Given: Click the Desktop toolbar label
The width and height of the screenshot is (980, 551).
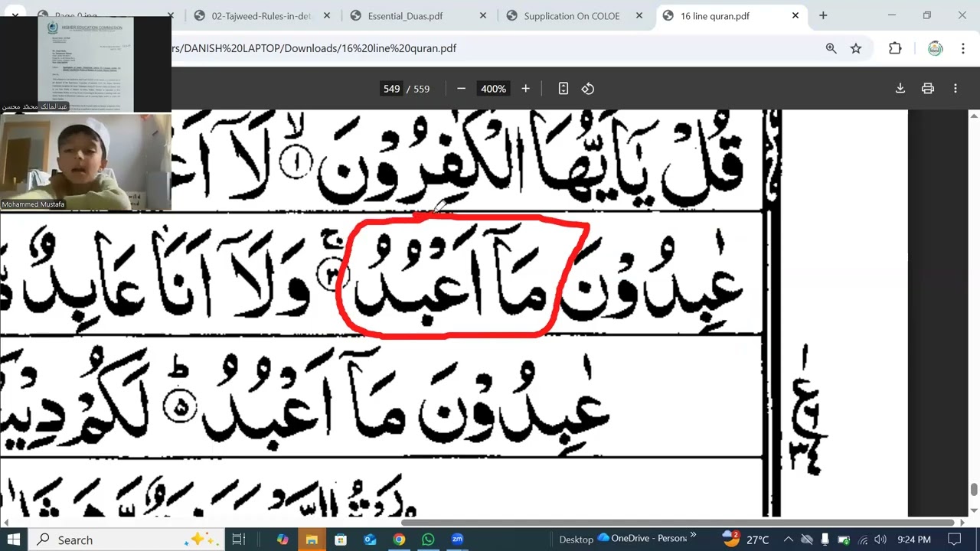Looking at the screenshot, I should (x=576, y=540).
